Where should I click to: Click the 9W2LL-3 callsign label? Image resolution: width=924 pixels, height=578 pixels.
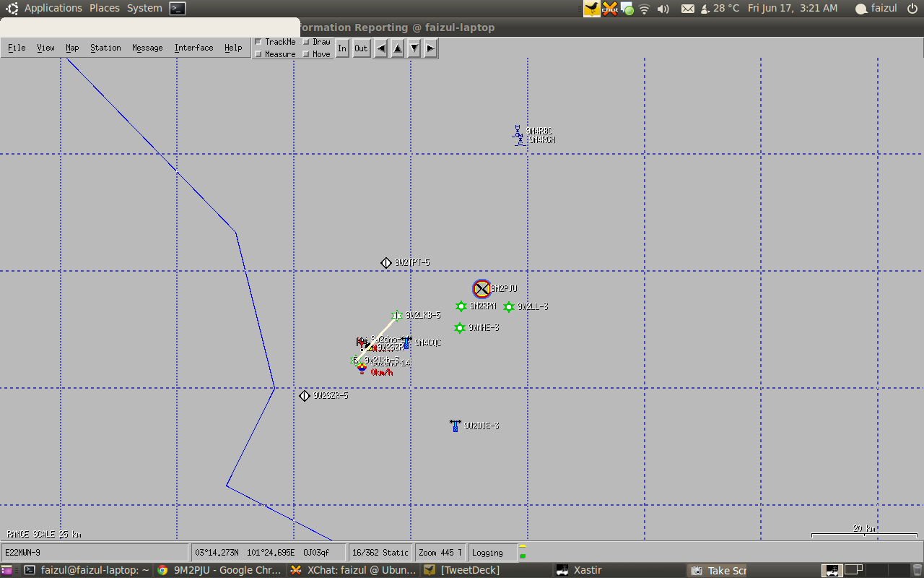[x=533, y=307]
